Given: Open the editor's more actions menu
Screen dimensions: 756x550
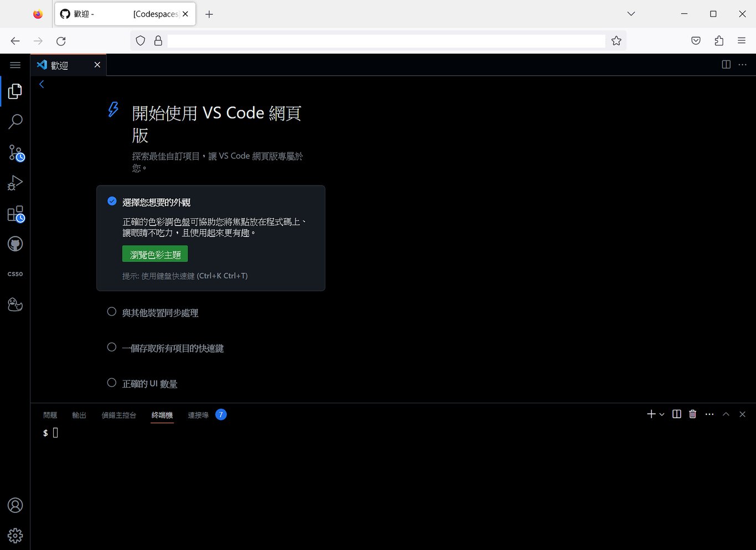Looking at the screenshot, I should (x=743, y=64).
